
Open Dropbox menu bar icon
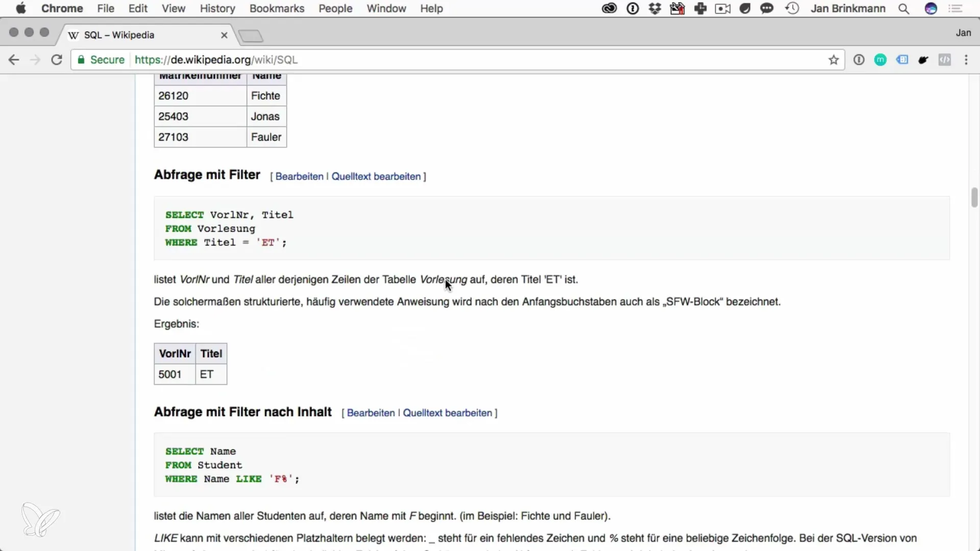click(654, 9)
